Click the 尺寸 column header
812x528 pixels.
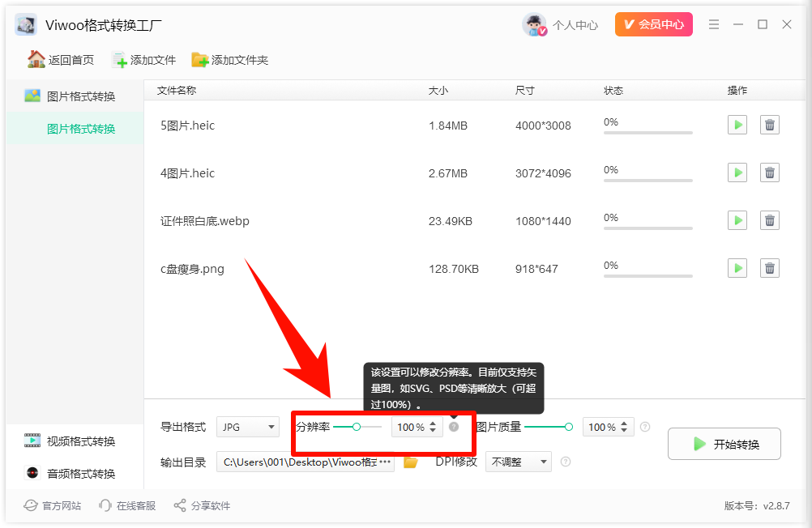pos(524,91)
